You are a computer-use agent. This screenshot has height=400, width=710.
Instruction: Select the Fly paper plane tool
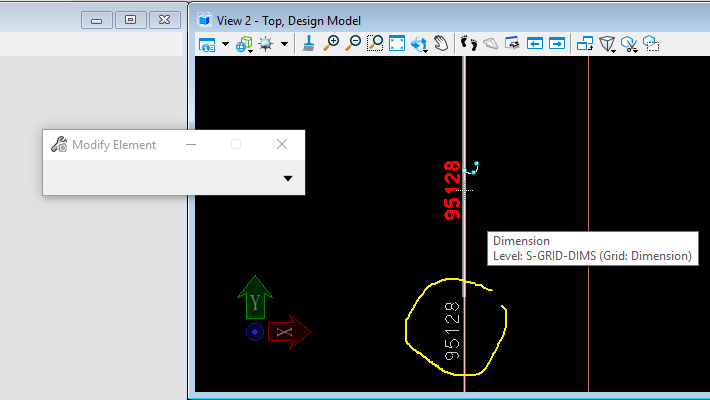(x=491, y=44)
